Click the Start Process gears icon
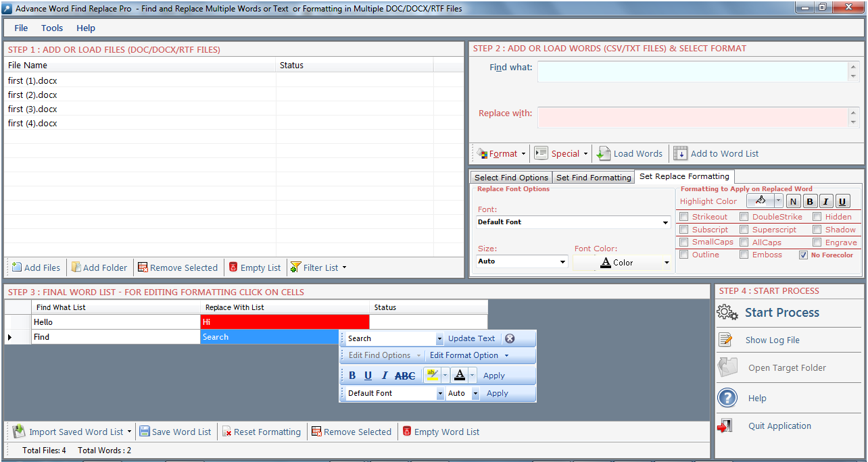The image size is (868, 462). click(727, 312)
